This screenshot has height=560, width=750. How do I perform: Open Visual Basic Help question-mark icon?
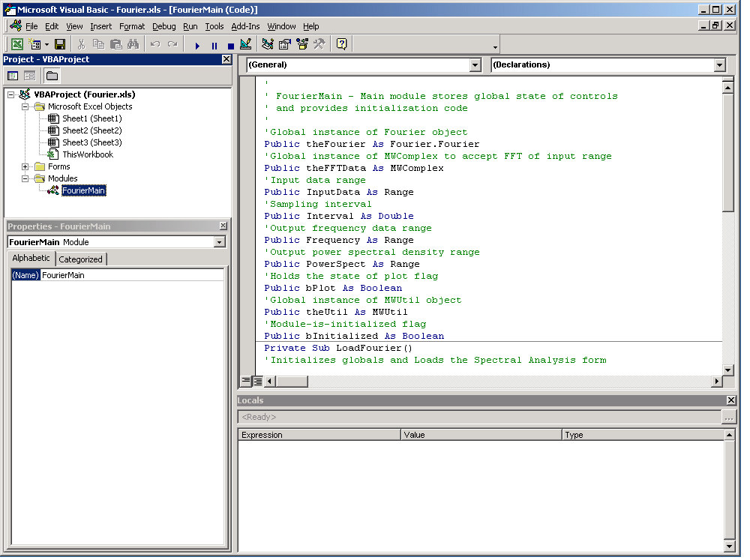click(341, 44)
